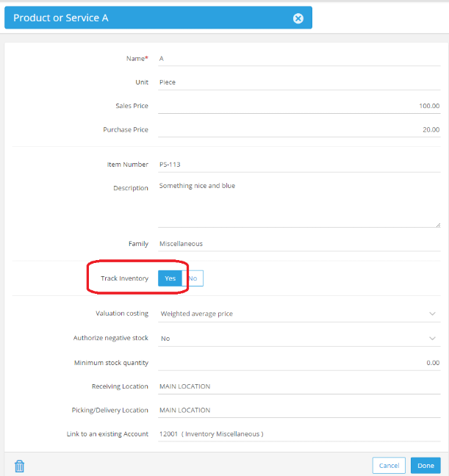Click inside the Description text area
This screenshot has height=476, width=449.
click(299, 203)
